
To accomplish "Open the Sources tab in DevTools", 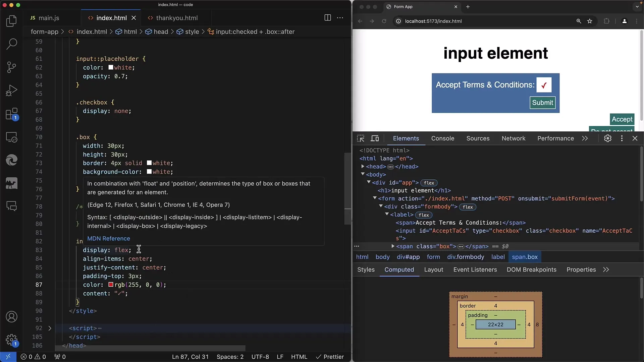I will [478, 138].
